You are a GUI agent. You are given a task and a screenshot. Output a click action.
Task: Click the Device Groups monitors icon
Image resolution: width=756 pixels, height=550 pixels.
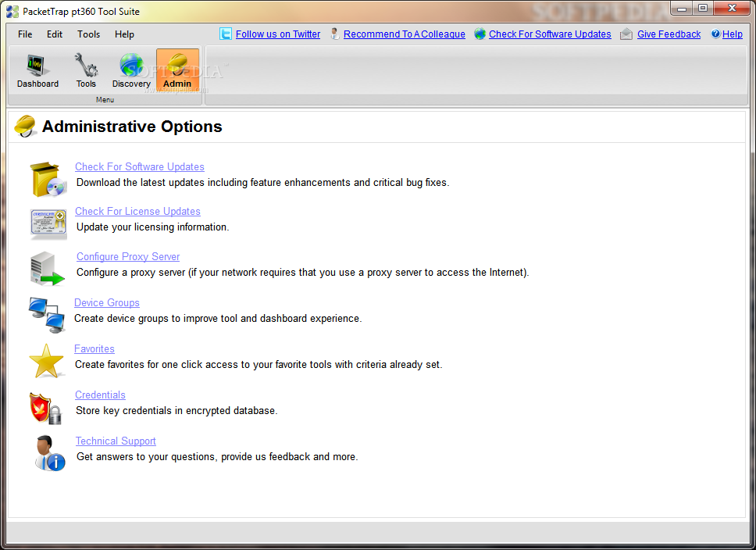coord(46,315)
